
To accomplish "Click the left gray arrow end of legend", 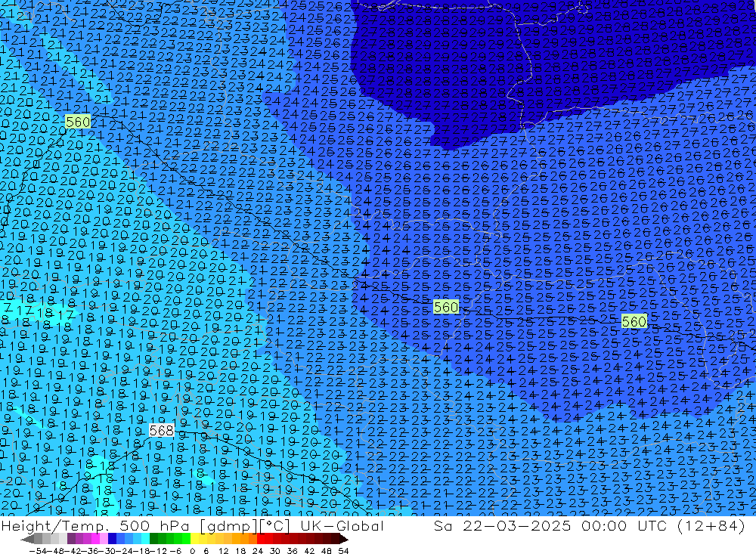I will [27, 540].
